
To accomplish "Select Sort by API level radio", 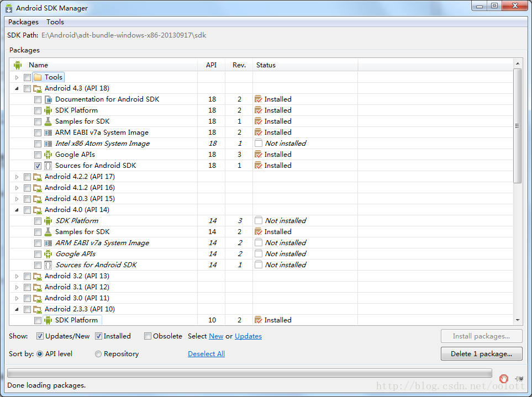I will point(40,353).
